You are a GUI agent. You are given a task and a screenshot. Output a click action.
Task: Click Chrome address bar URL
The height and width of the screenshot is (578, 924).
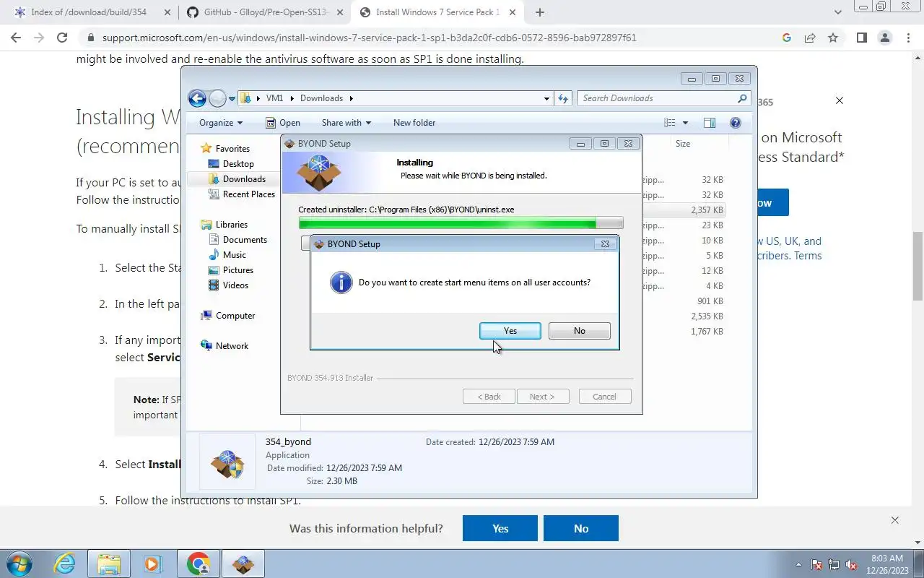pyautogui.click(x=369, y=38)
